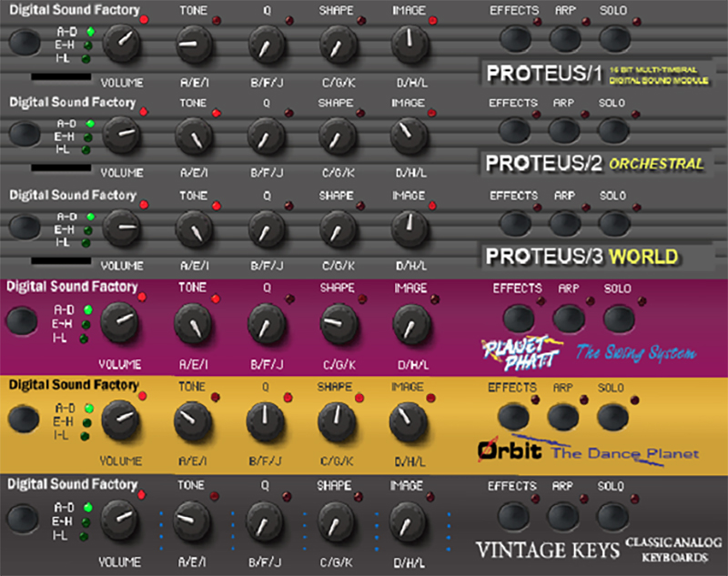
Task: Click the Proteus/3 World bank select button
Action: click(x=25, y=226)
